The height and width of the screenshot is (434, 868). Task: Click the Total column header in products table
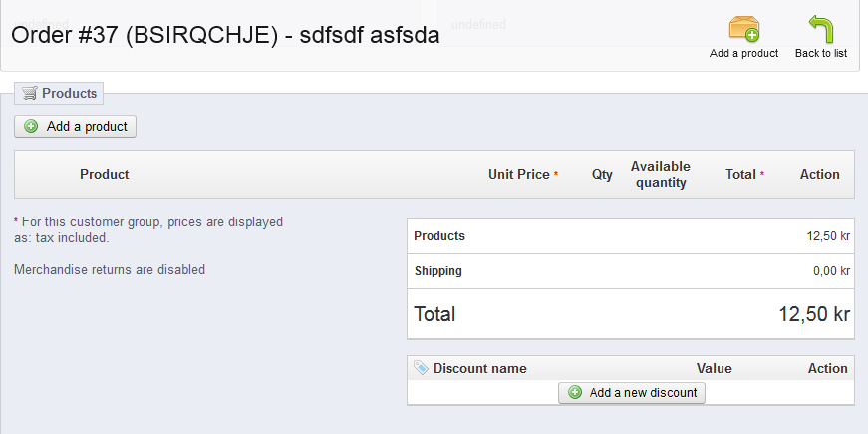[x=740, y=174]
